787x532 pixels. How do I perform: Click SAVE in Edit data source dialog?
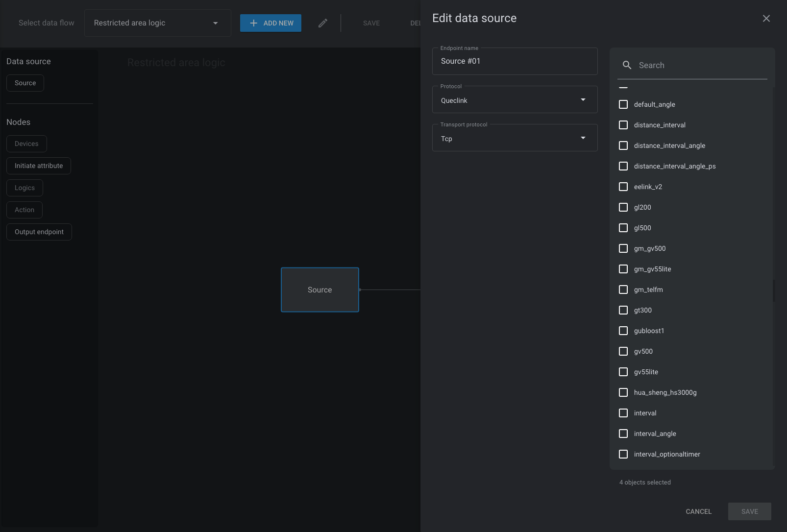(x=749, y=511)
